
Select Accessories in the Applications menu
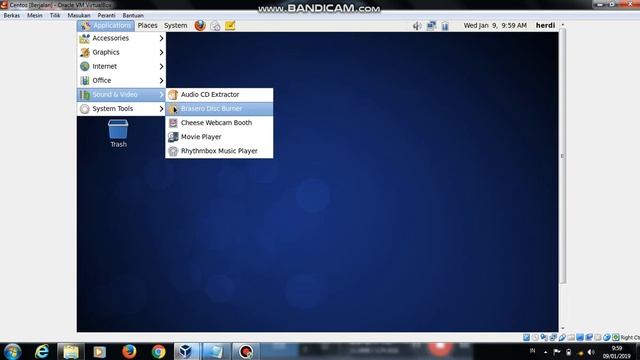[121, 38]
